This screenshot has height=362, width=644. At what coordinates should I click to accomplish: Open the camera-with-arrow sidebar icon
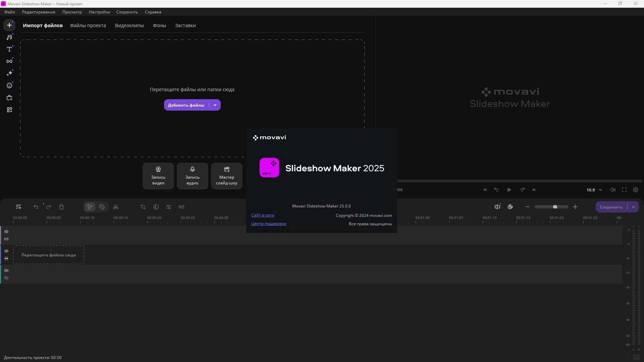[x=9, y=98]
